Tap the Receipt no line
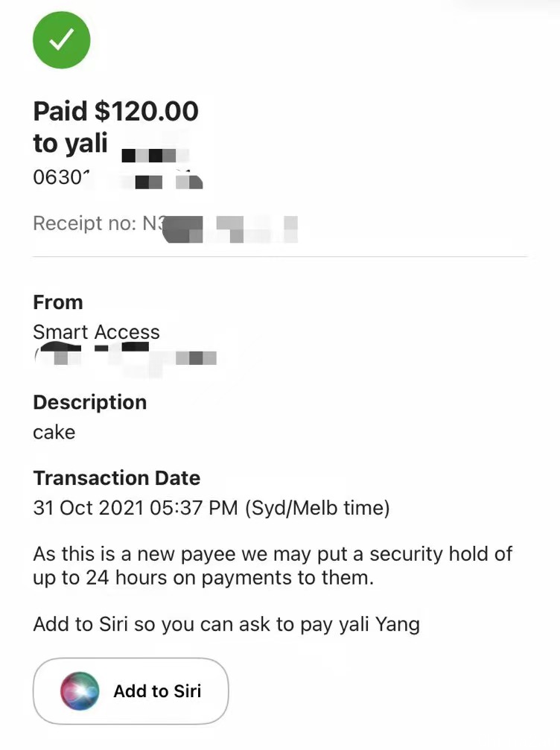This screenshot has width=560, height=750. click(x=165, y=225)
